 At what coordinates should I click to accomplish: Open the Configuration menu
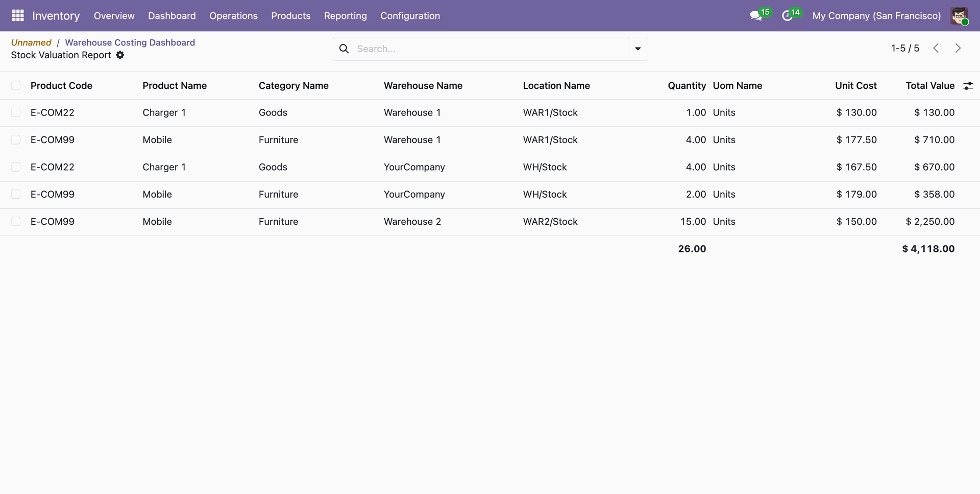pos(410,16)
